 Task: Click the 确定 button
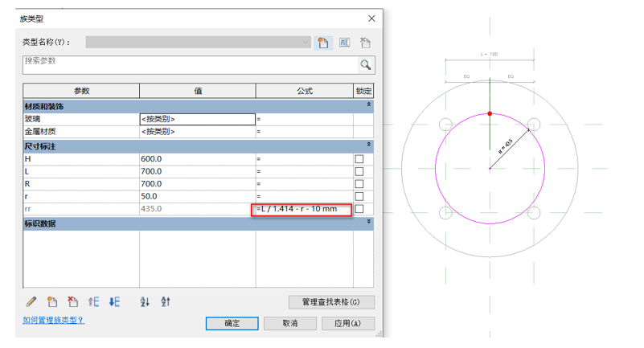click(x=232, y=323)
